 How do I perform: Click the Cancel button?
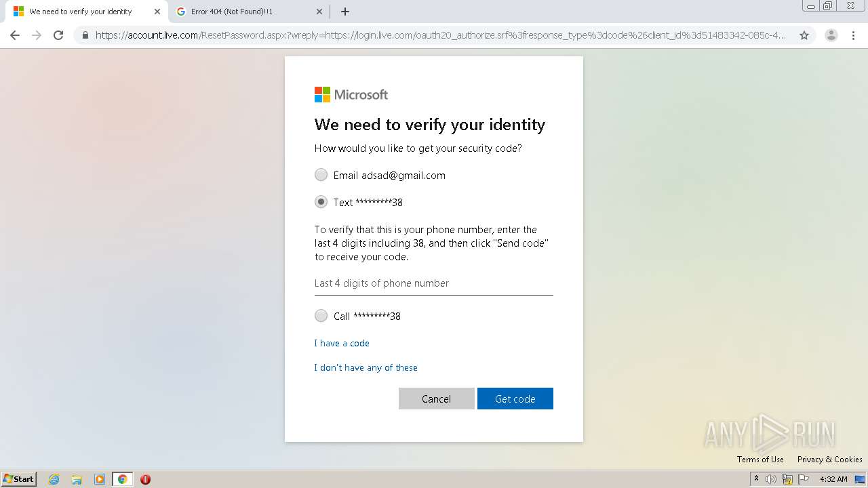click(x=437, y=399)
